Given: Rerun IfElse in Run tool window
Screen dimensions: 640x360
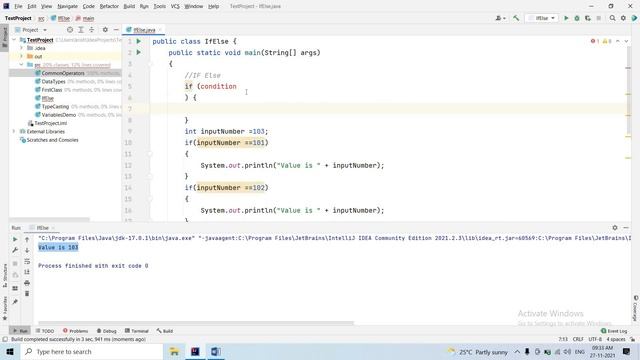Looking at the screenshot, I should [x=15, y=239].
